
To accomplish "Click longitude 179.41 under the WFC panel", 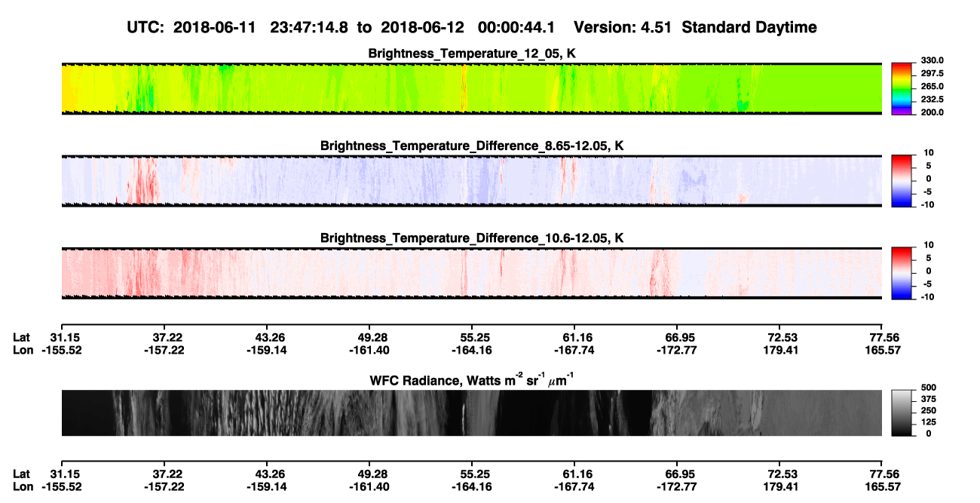I will coord(782,487).
